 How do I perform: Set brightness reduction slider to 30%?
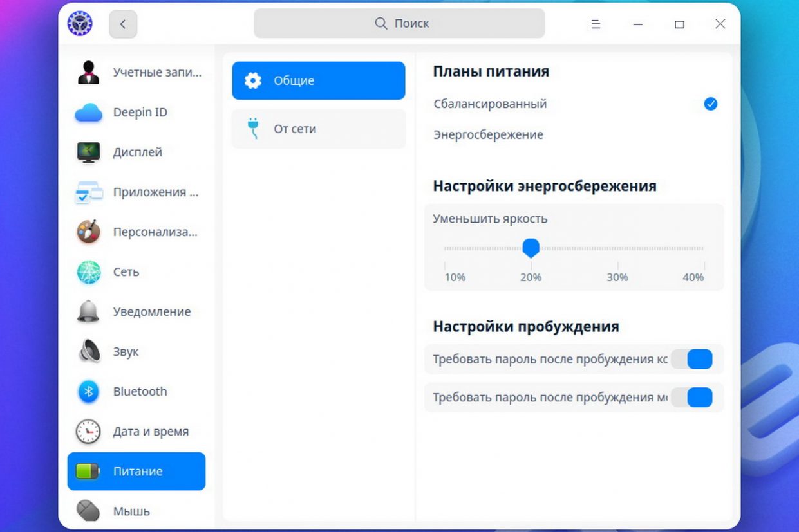pos(617,248)
